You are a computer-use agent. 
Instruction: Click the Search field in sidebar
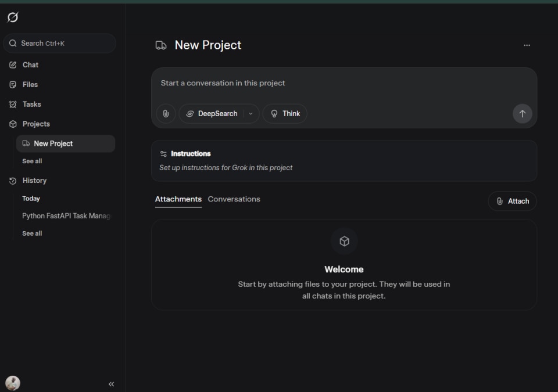59,44
